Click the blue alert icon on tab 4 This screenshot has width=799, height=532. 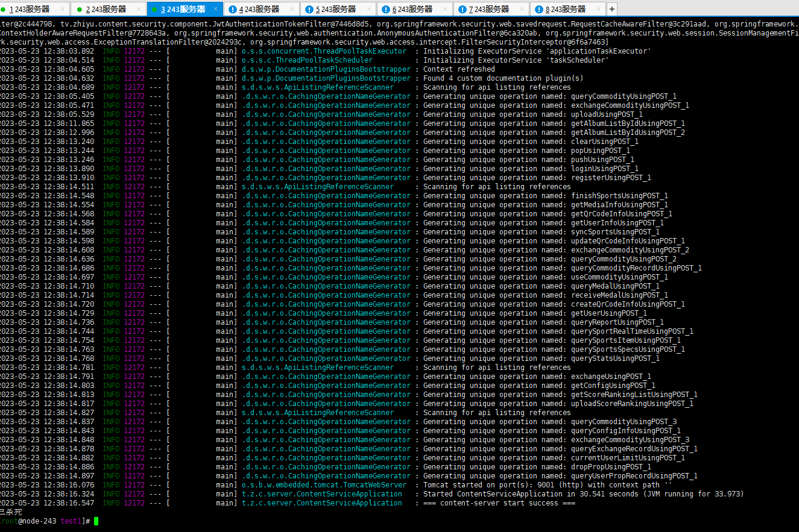coord(233,10)
